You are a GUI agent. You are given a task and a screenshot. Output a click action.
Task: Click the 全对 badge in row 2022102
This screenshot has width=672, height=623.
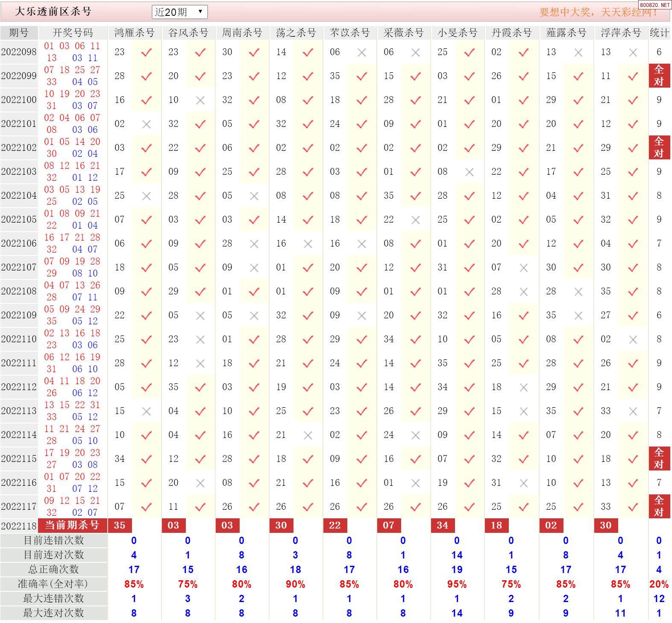(x=659, y=147)
